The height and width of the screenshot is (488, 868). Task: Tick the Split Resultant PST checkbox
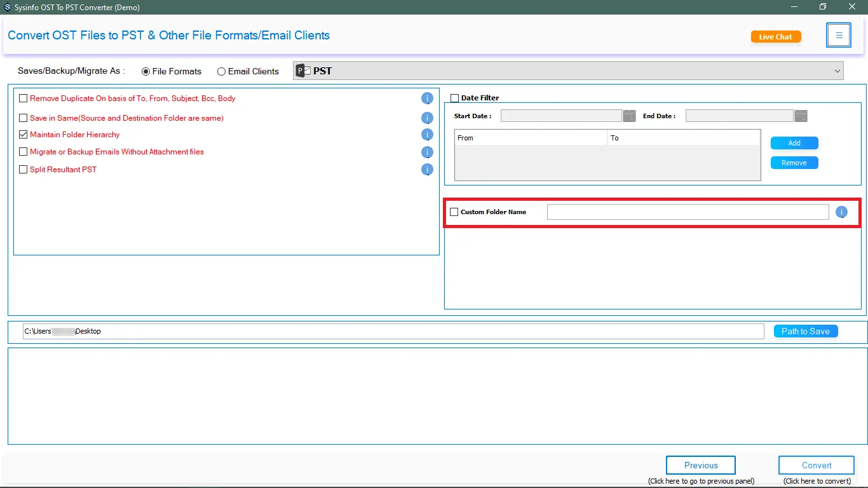[24, 170]
